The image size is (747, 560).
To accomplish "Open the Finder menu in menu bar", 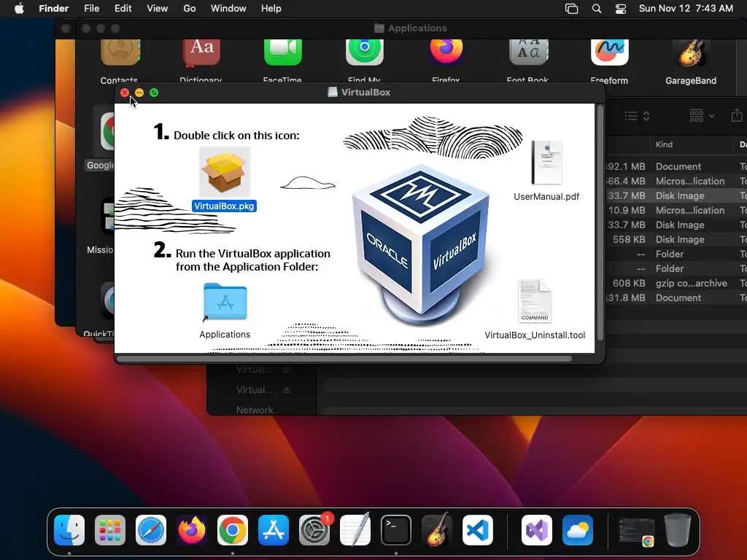I will click(53, 9).
